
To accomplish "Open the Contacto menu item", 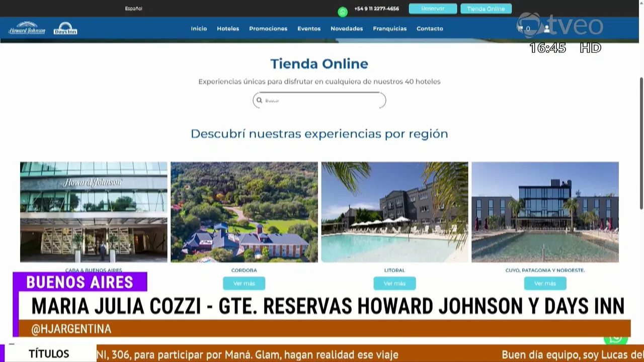I will 430,29.
